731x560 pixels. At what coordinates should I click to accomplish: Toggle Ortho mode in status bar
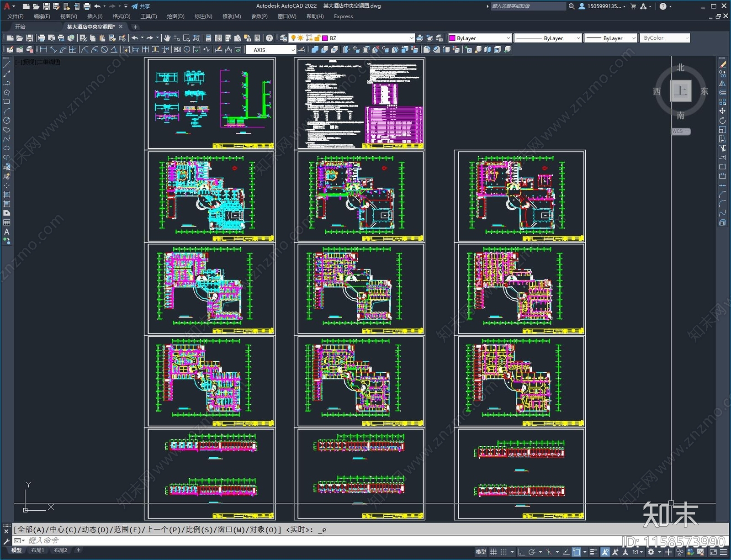(x=521, y=552)
